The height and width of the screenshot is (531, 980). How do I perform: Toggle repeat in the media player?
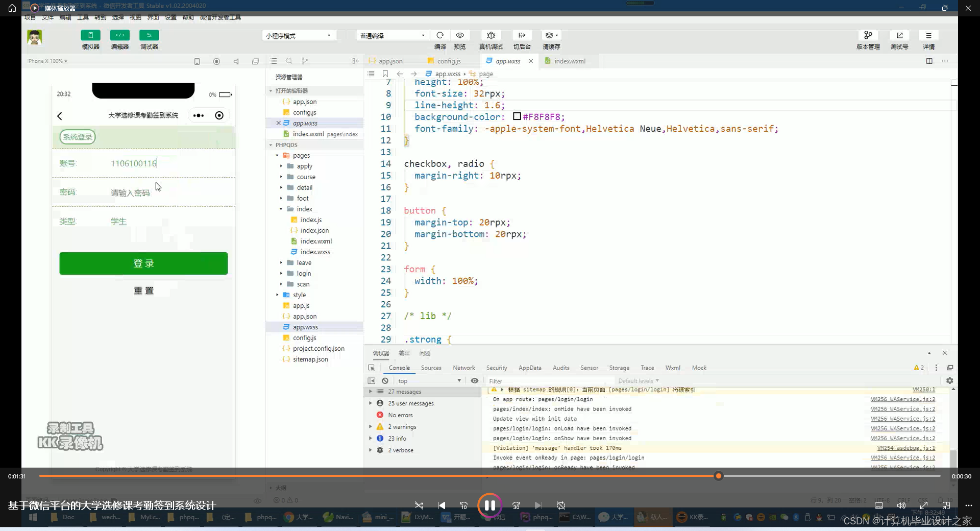click(561, 505)
